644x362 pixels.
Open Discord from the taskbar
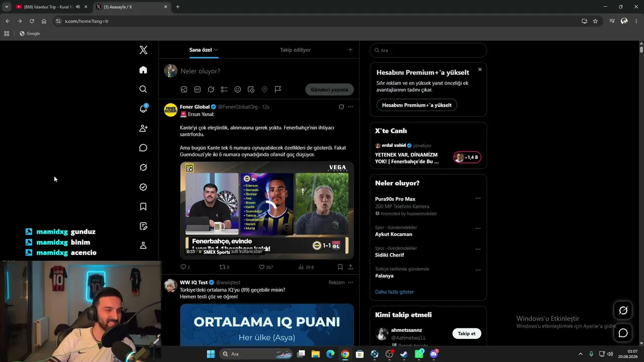click(434, 354)
